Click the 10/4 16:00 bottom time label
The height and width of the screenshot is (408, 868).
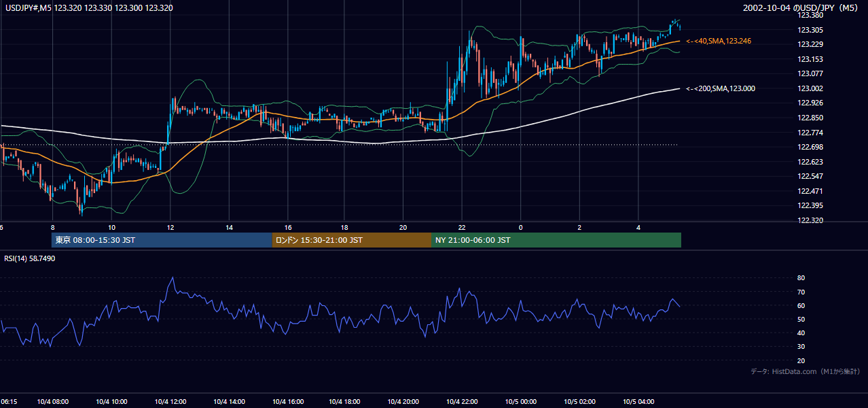point(287,402)
